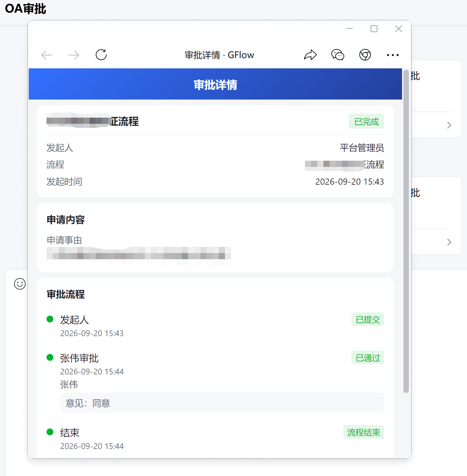Open second approval card chevron in OA审批 window

449,242
